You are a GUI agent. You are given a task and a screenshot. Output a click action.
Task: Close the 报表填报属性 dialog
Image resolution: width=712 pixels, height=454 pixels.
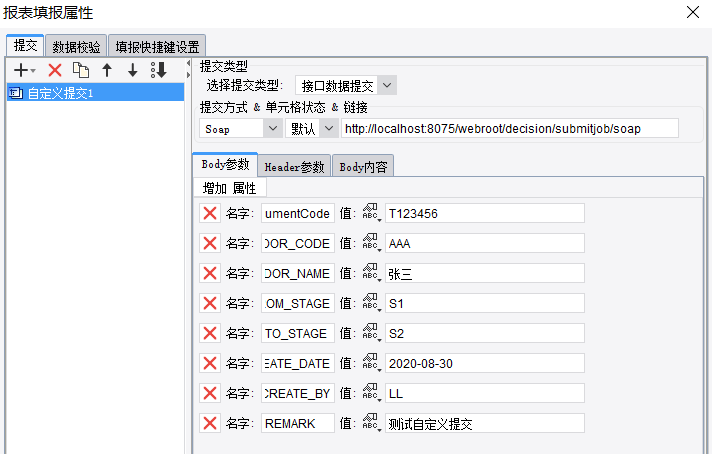[693, 12]
